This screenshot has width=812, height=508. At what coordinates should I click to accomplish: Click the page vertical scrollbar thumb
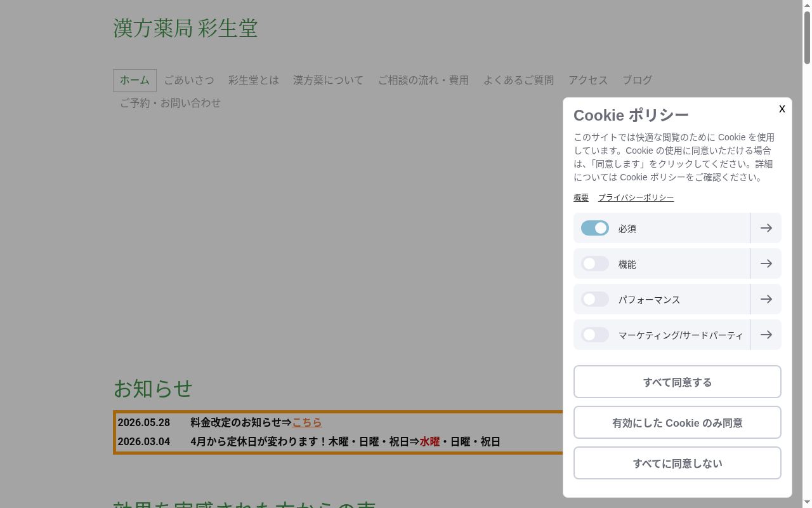pos(807,37)
